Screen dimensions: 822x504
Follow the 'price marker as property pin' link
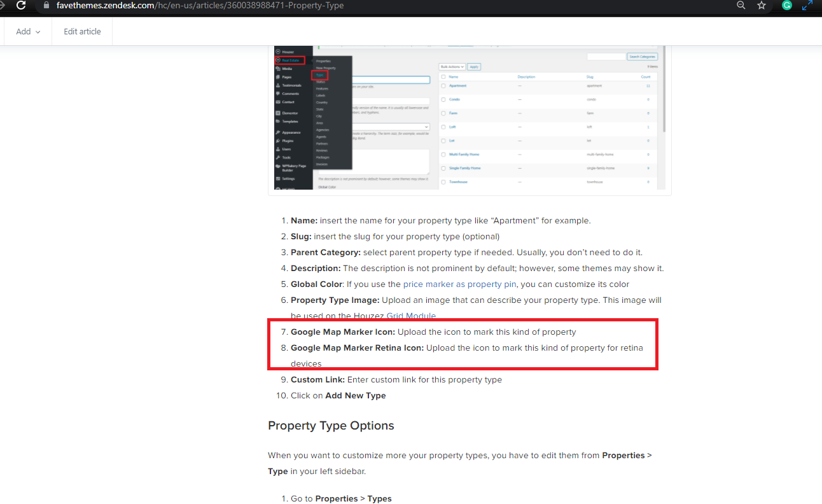pos(459,284)
